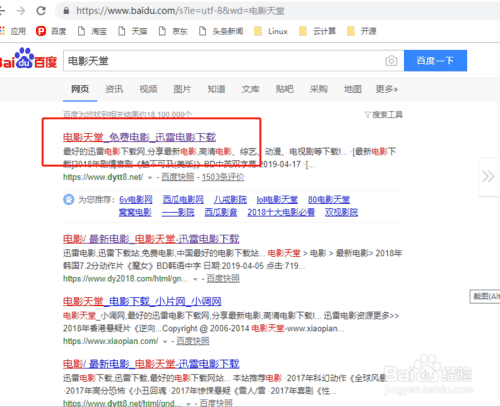Open the 云计算 bookmark folder

(x=317, y=31)
